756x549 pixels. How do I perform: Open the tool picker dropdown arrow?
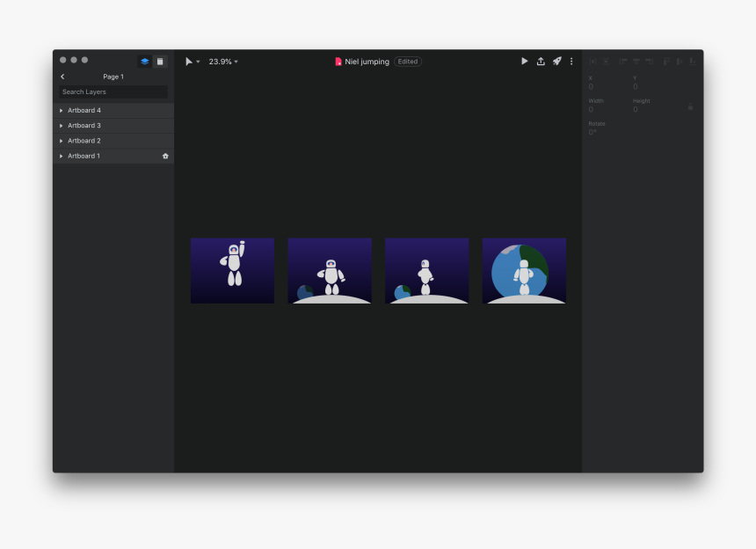198,62
